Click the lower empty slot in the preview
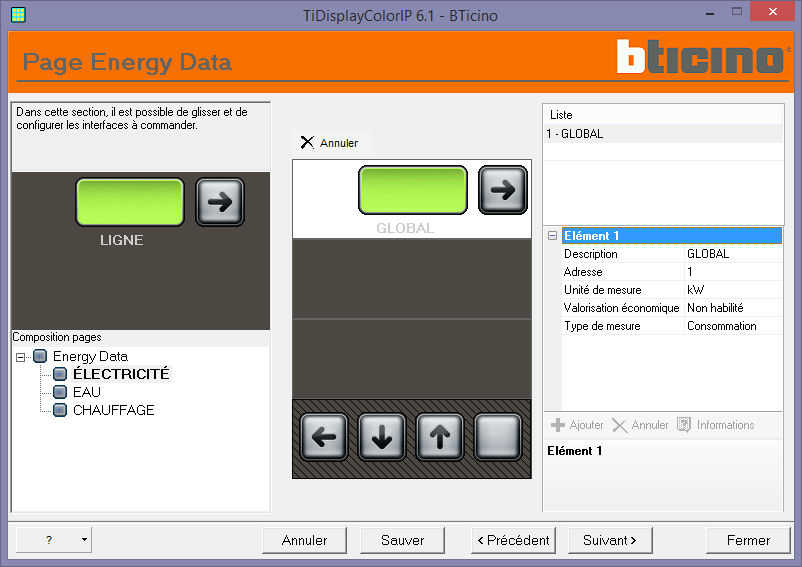 (x=412, y=359)
